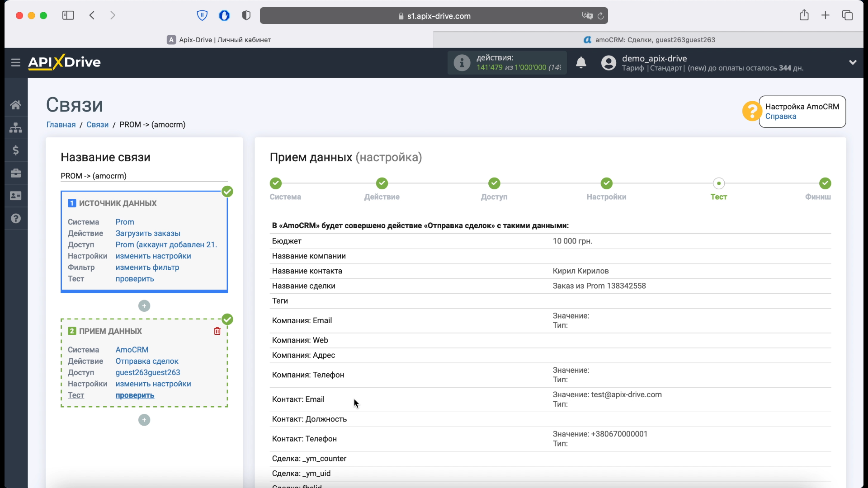Open billing dollar icon in sidebar
The height and width of the screenshot is (488, 868).
16,150
